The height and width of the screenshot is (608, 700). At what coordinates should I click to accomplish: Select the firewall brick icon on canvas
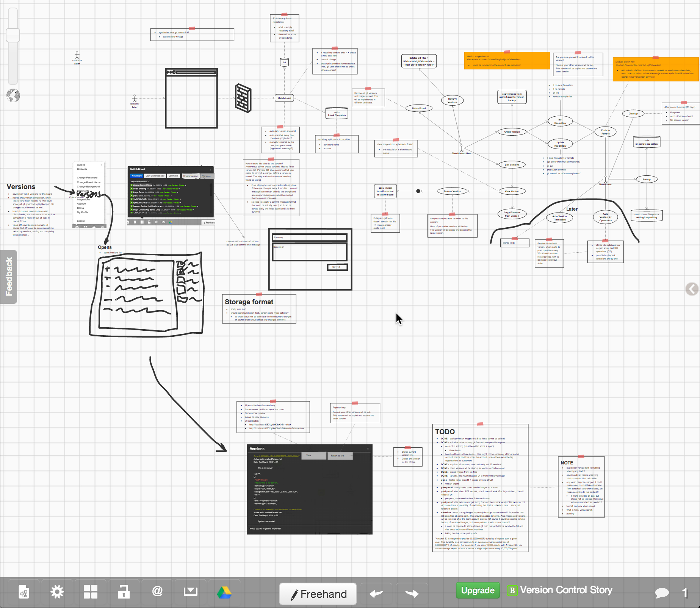click(x=243, y=98)
